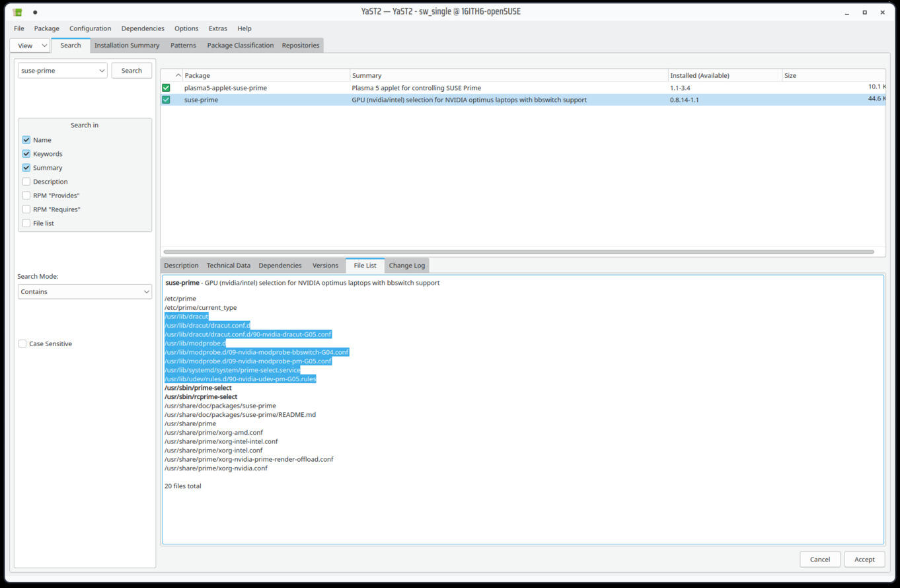
Task: Uncheck the Keywords search option
Action: [26, 154]
